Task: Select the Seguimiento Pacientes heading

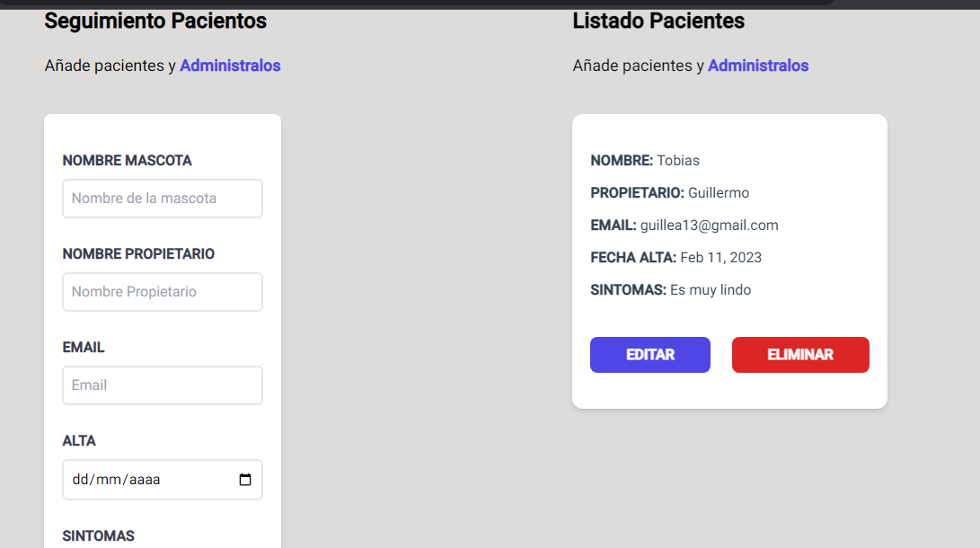Action: (155, 21)
